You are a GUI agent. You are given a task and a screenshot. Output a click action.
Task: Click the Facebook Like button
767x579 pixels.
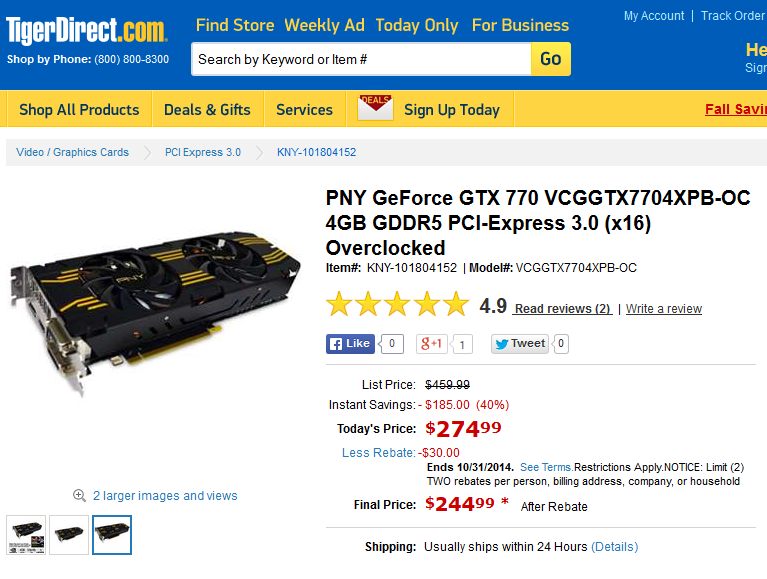350,344
